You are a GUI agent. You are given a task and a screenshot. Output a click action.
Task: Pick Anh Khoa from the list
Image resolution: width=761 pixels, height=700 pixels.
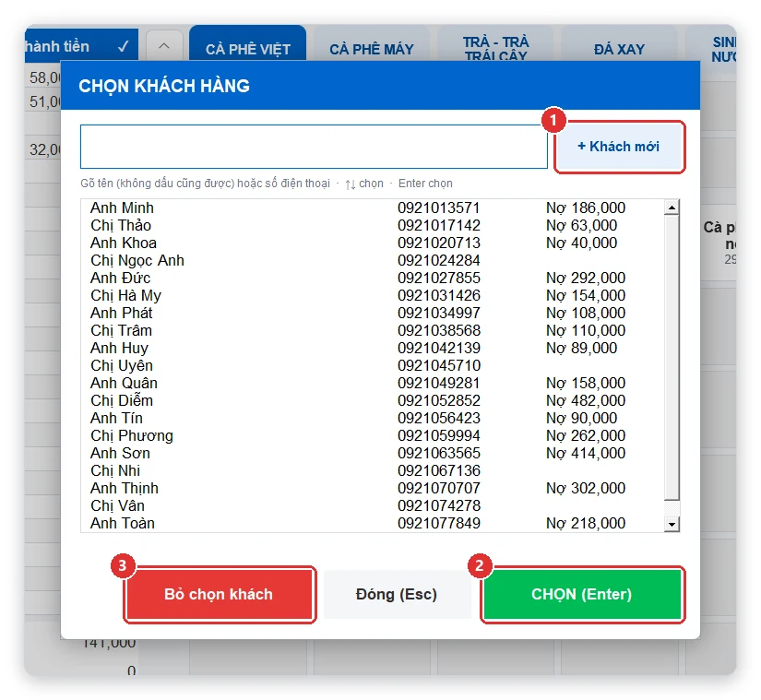[x=373, y=243]
